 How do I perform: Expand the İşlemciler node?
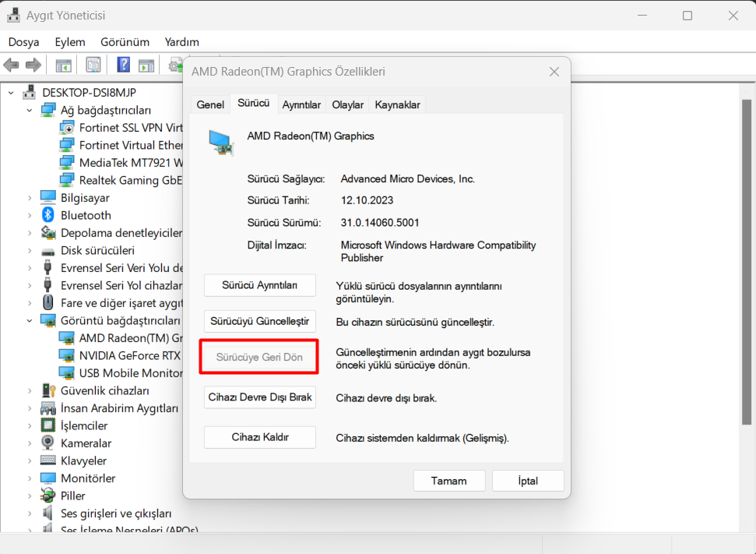(x=30, y=425)
